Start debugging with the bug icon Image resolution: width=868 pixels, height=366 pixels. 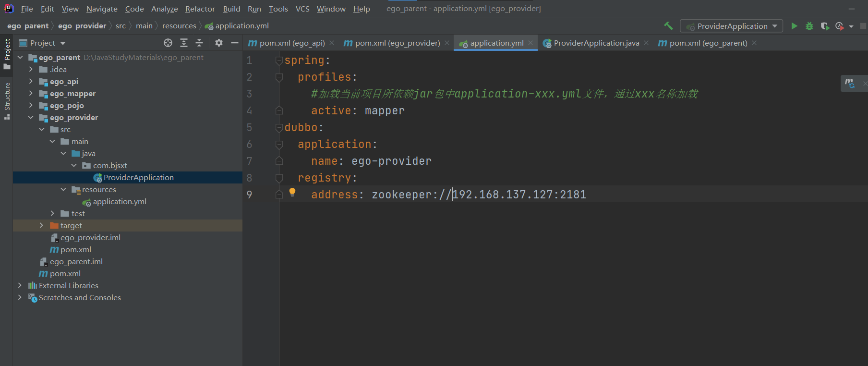click(x=809, y=26)
